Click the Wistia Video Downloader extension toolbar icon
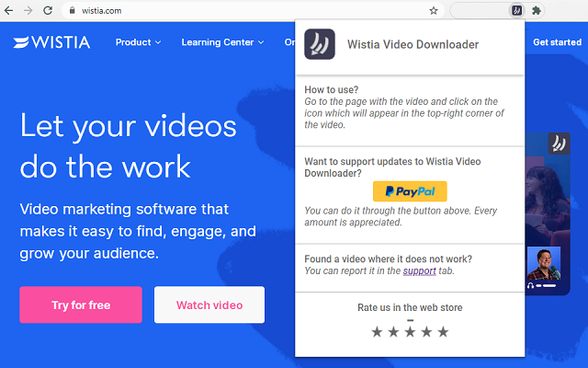This screenshot has width=588, height=368. point(516,10)
